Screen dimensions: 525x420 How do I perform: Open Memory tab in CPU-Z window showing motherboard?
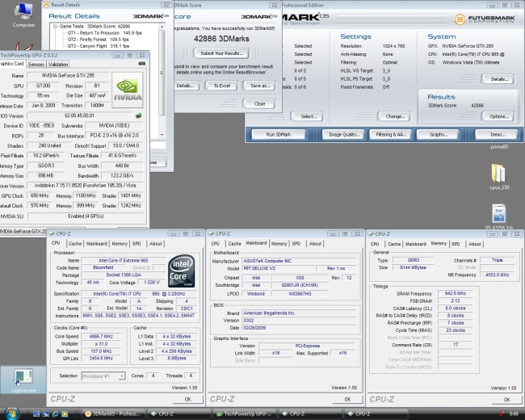point(279,243)
